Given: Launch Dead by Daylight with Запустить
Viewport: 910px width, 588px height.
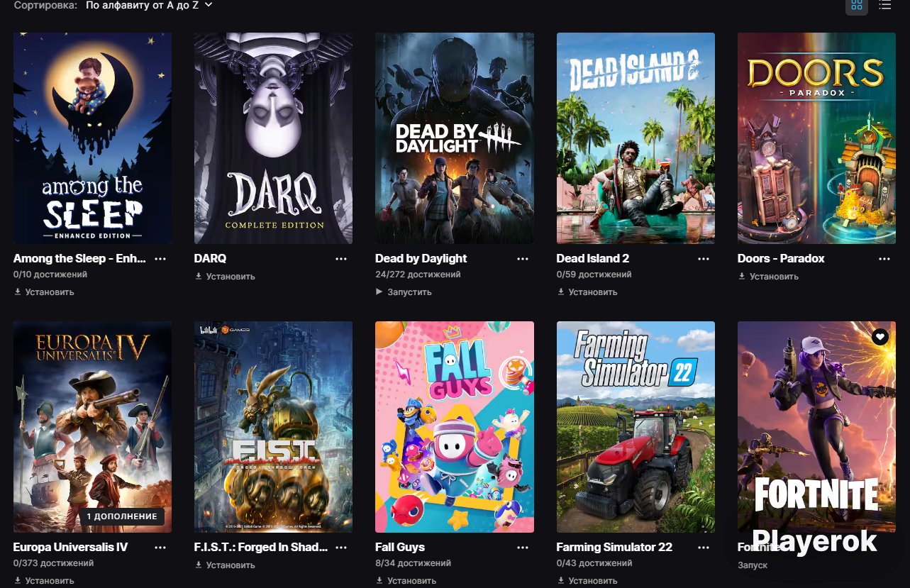Looking at the screenshot, I should [404, 292].
